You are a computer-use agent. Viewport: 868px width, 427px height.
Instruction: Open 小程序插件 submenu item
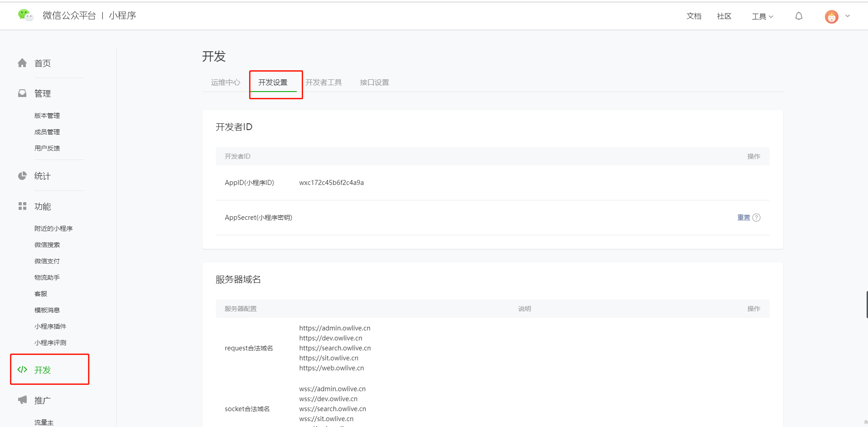point(50,326)
